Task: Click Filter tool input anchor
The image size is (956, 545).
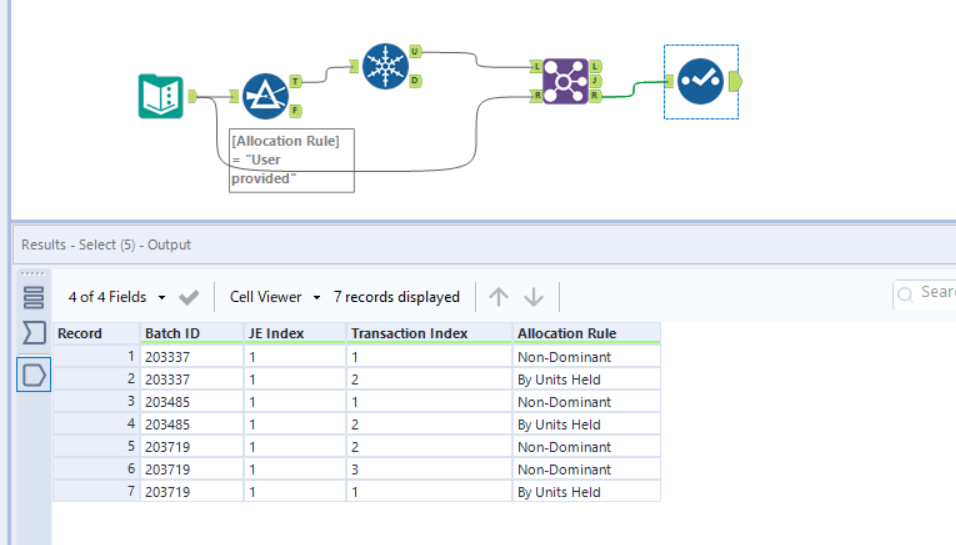Action: (234, 96)
